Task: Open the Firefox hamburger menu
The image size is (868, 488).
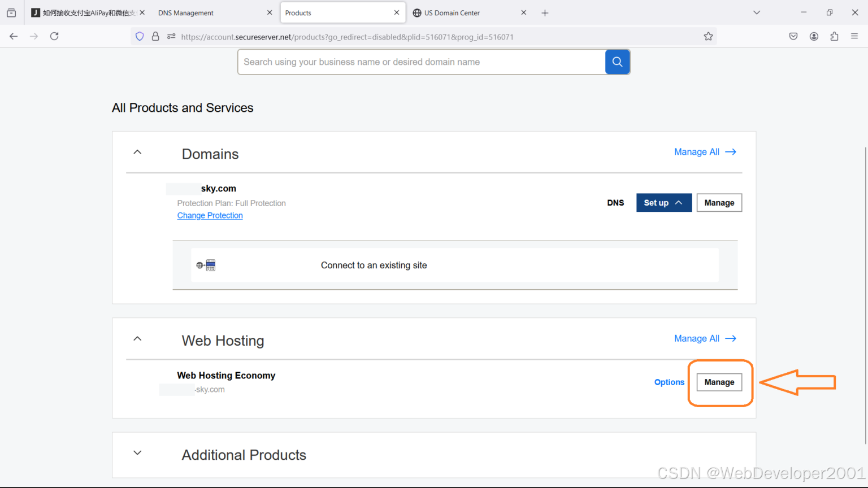Action: pos(854,36)
